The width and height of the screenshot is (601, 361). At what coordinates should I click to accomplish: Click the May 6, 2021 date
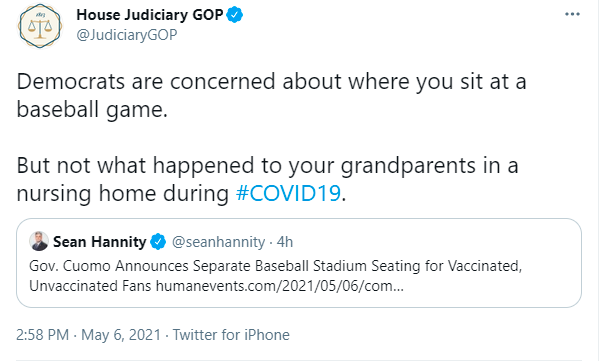(121, 335)
